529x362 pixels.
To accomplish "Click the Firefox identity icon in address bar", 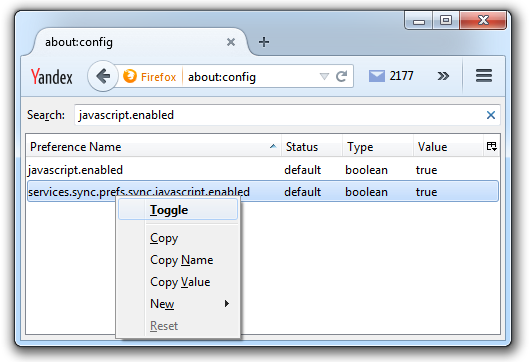I will pyautogui.click(x=130, y=76).
